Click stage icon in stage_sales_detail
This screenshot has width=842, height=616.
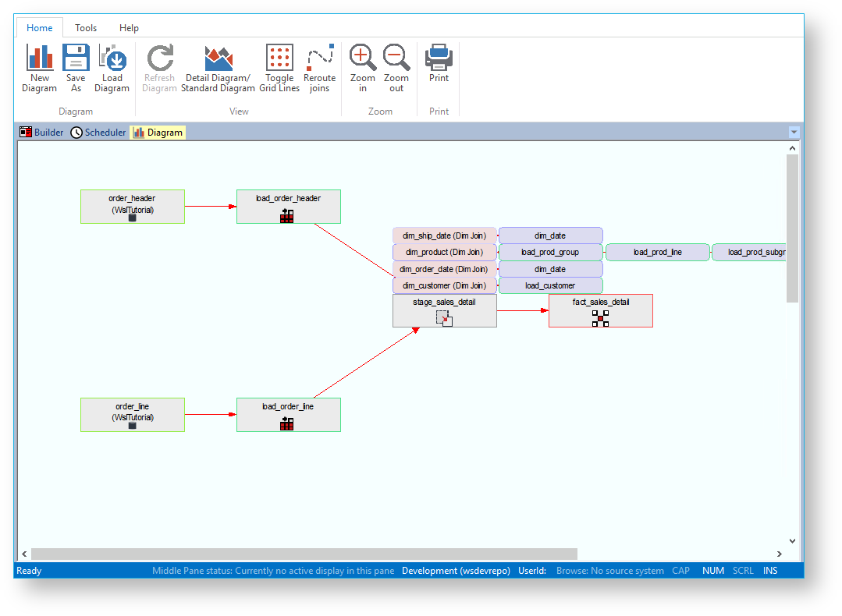click(444, 318)
